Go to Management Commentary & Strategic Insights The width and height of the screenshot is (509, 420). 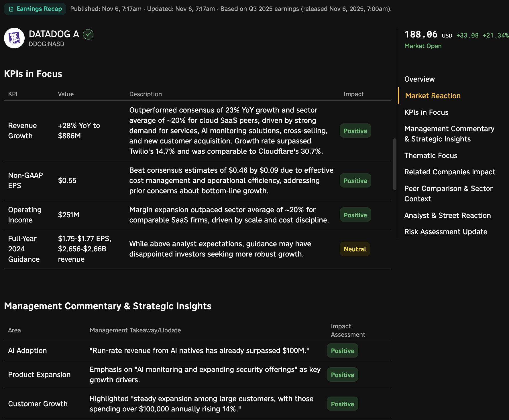tap(449, 134)
